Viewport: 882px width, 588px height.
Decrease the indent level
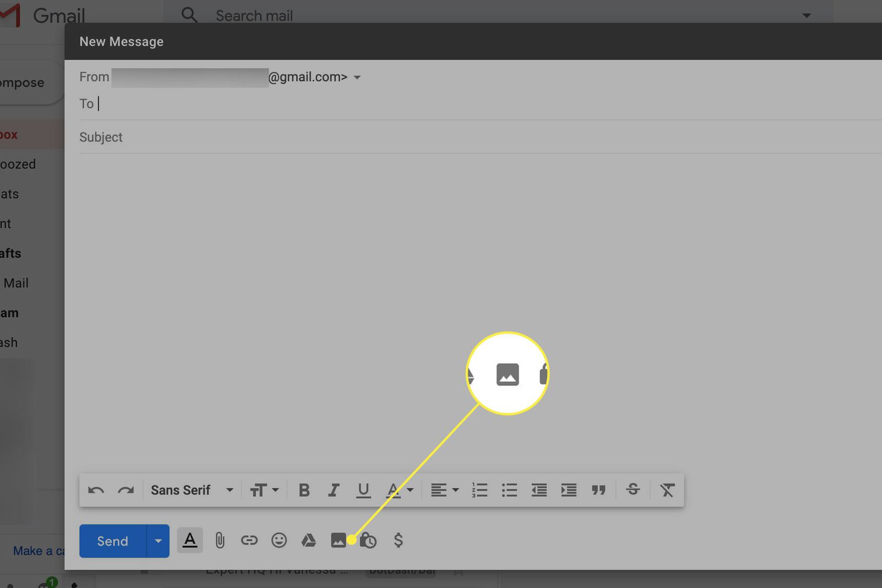(x=539, y=490)
